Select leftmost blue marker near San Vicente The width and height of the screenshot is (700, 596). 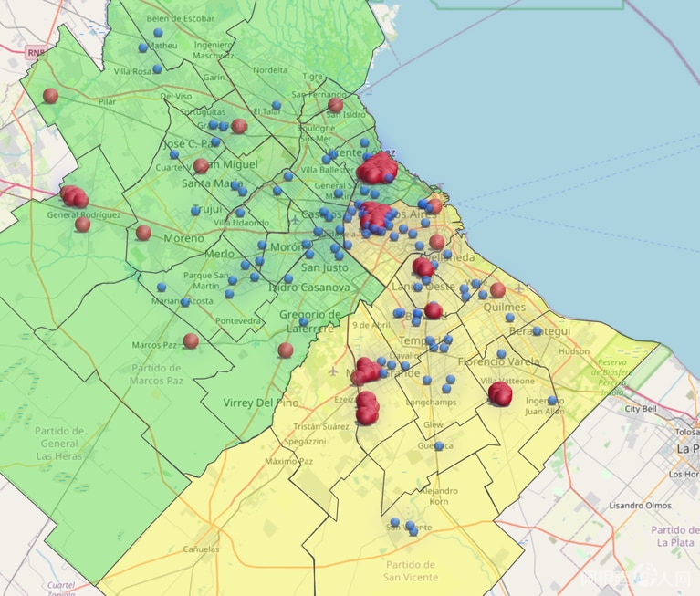395,523
